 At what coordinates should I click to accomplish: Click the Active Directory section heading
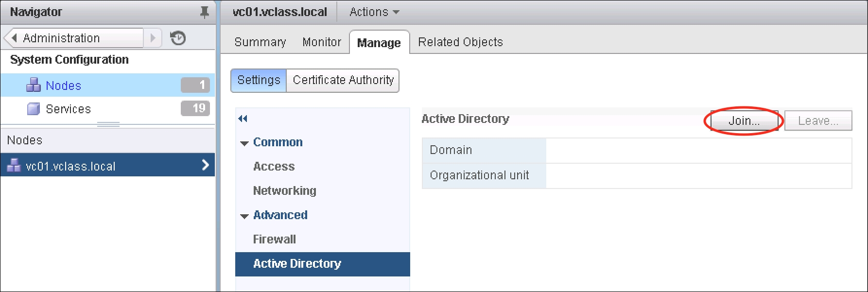point(466,119)
